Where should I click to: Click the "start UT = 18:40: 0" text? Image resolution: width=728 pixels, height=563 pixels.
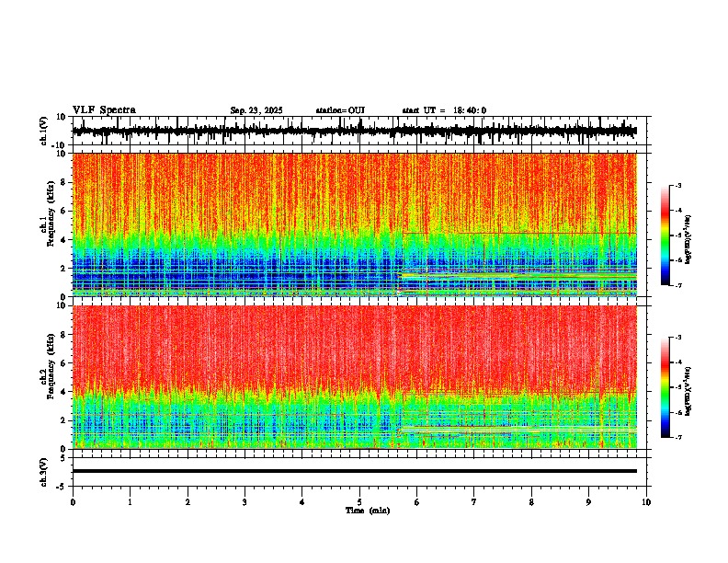tap(444, 110)
